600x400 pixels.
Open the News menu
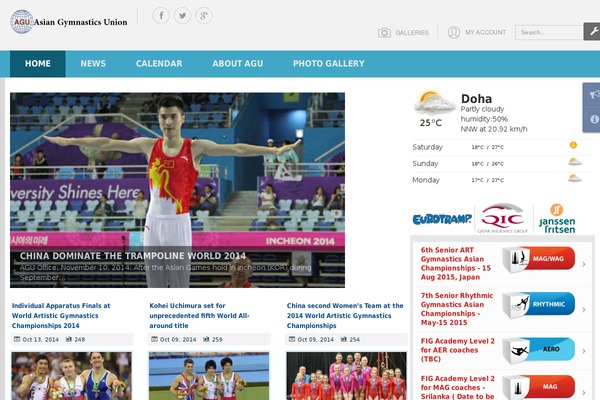pos(93,64)
